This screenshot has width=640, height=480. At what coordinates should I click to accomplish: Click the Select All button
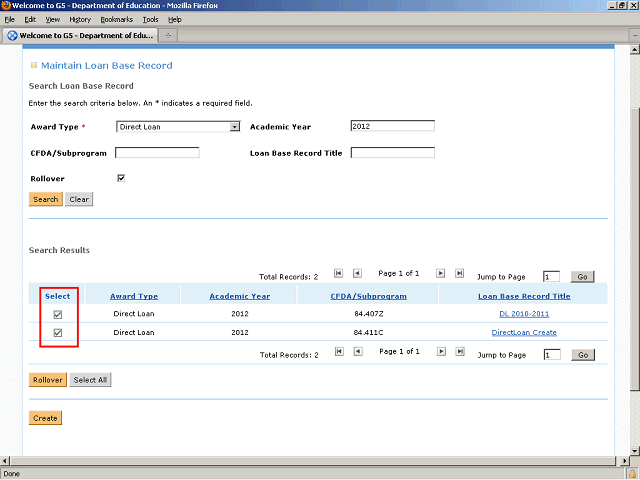click(90, 380)
